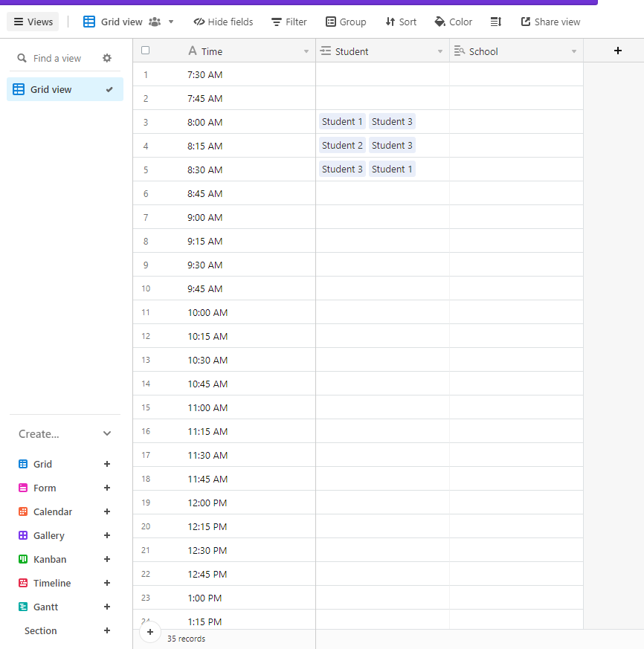Open view settings gear icon

coord(107,58)
